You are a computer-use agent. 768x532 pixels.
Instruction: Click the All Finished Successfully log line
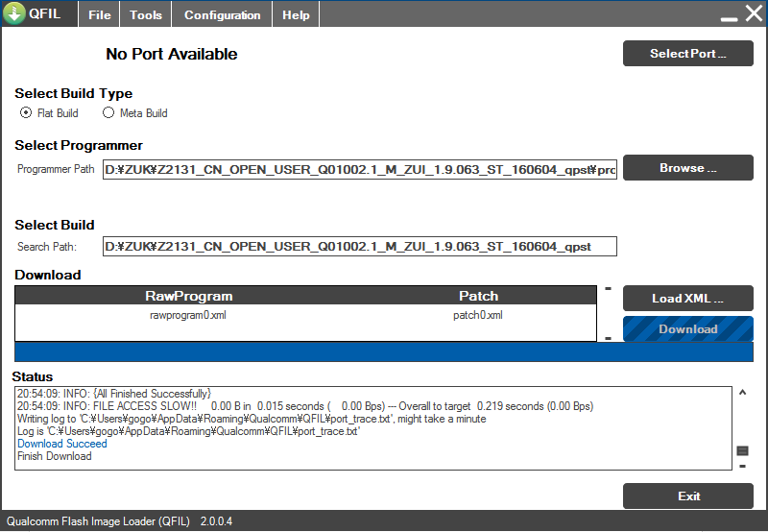point(114,394)
